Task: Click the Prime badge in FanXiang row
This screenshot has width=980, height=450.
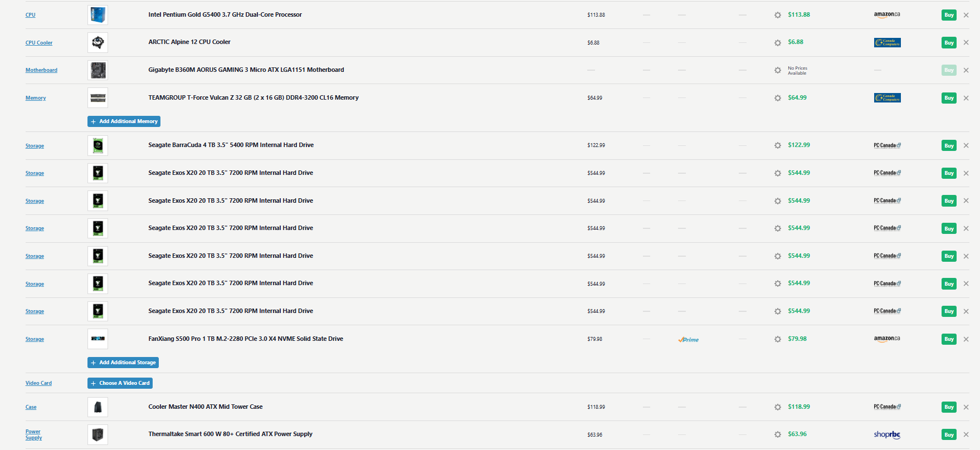Action: (689, 339)
